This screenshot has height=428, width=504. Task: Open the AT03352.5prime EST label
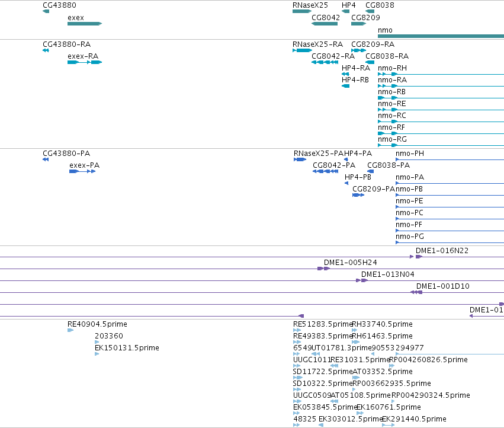383,372
